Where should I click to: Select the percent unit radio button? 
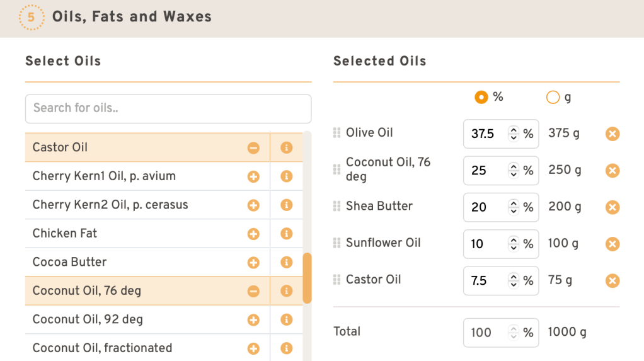pyautogui.click(x=481, y=97)
